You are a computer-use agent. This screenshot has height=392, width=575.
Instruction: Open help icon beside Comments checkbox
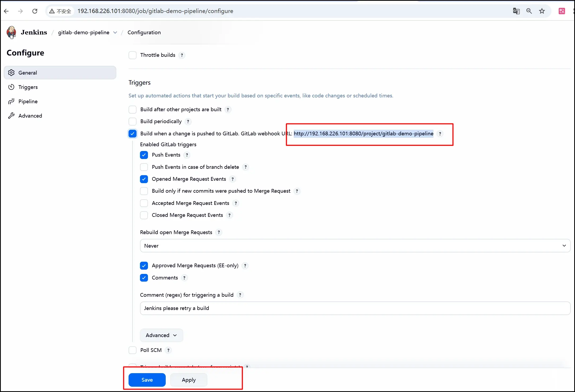(x=184, y=278)
